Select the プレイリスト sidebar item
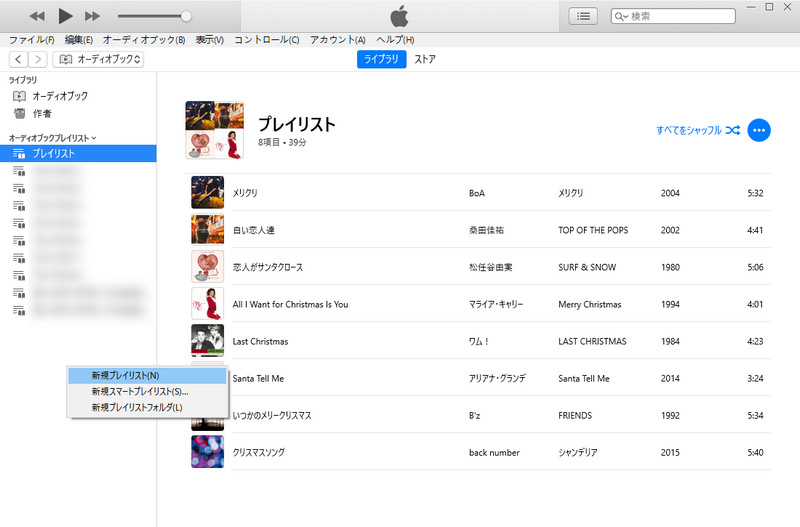The width and height of the screenshot is (800, 527). [78, 153]
